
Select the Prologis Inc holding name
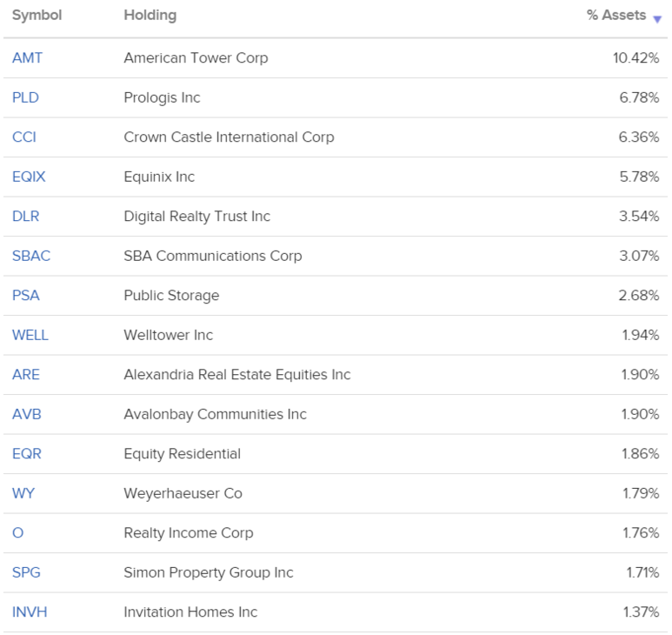(162, 97)
